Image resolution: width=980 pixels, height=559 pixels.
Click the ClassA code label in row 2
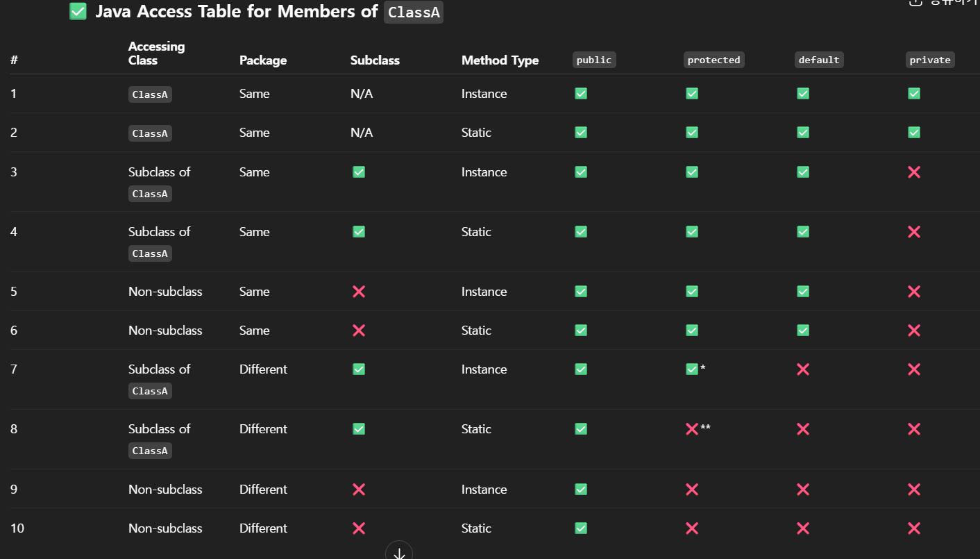coord(150,133)
